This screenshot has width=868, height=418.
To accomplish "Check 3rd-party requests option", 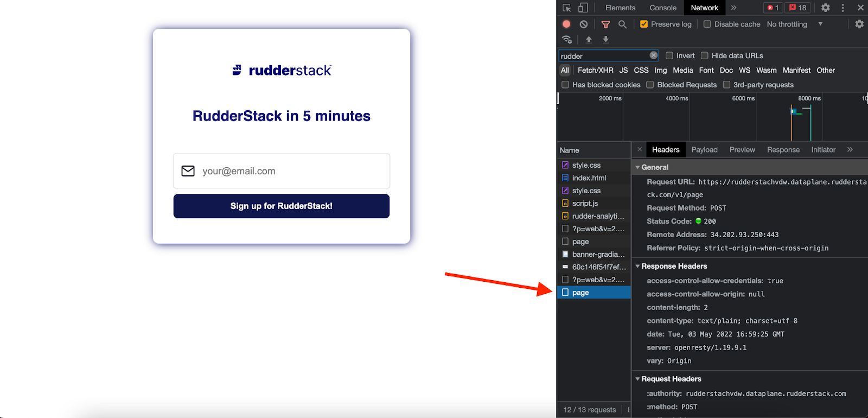I will tap(726, 85).
